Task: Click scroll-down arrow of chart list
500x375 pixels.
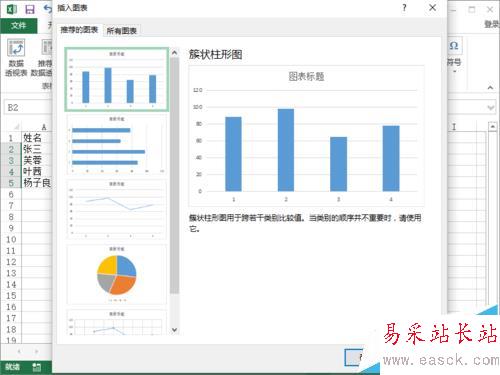Action: tap(174, 330)
